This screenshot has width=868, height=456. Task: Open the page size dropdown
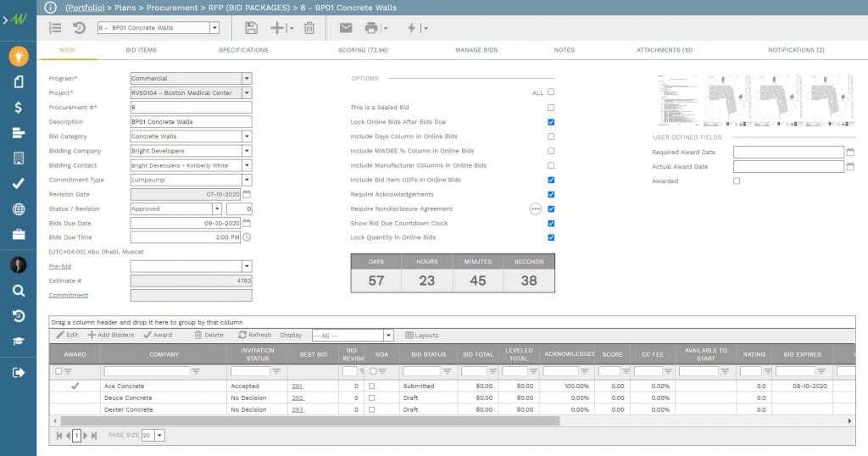[159, 436]
